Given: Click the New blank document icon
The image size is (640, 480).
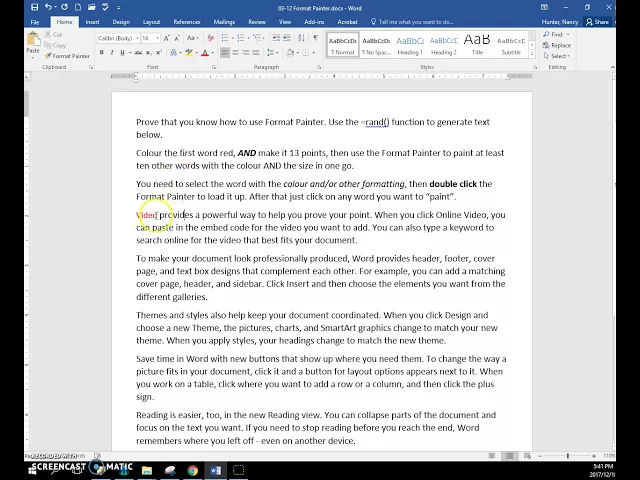Looking at the screenshot, I should tap(78, 7).
